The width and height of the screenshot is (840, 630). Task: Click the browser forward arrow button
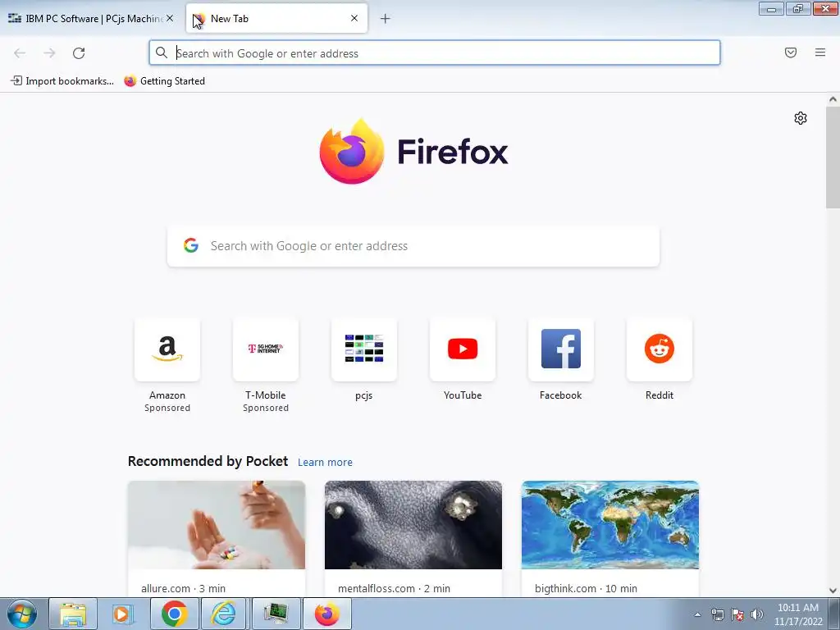(49, 53)
